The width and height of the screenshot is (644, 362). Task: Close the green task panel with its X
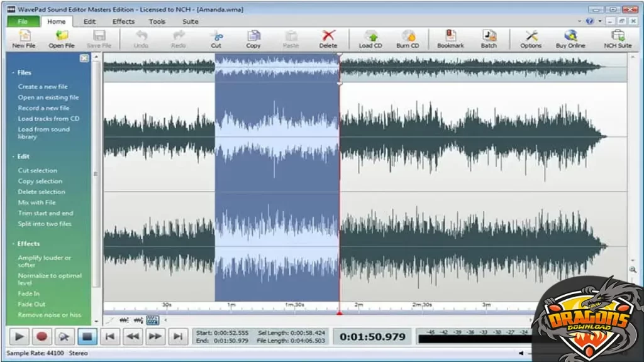[x=84, y=58]
